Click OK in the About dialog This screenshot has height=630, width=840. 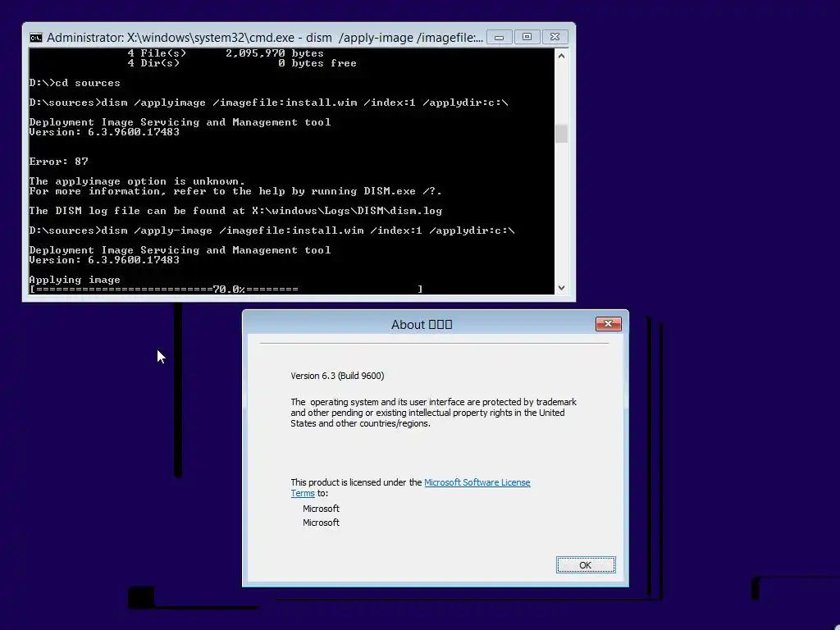tap(586, 564)
